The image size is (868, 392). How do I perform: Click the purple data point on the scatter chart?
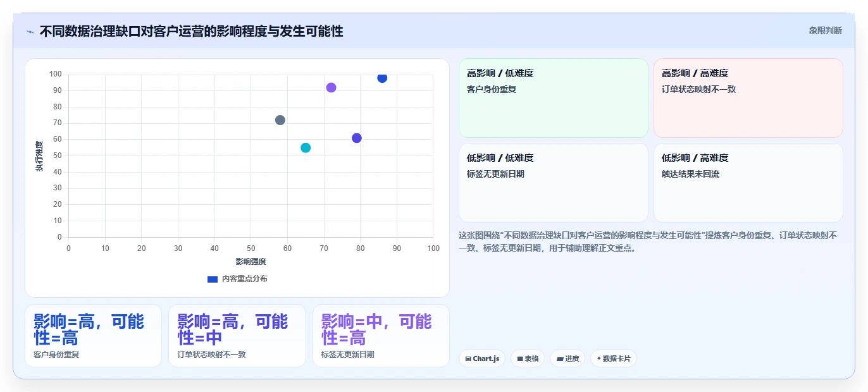point(331,88)
